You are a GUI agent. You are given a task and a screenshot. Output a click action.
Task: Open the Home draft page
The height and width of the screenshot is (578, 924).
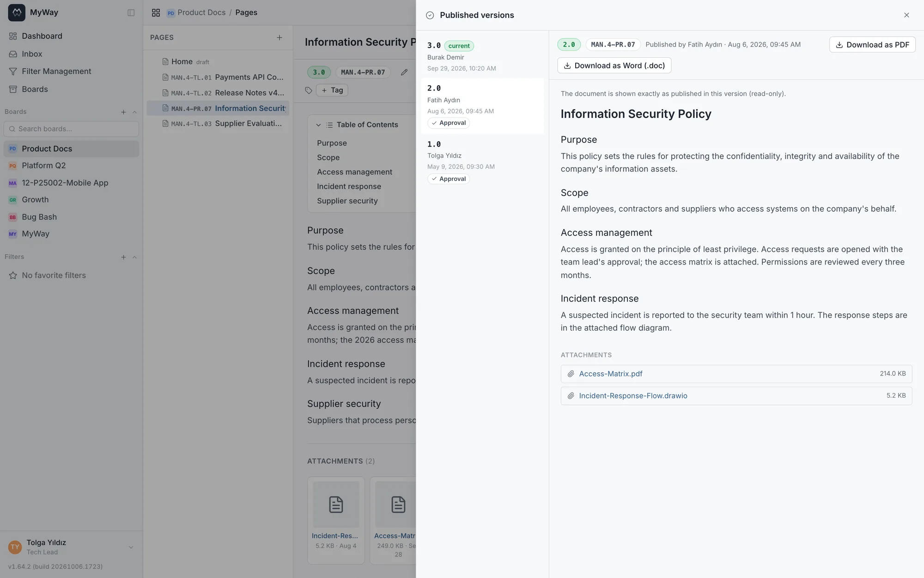218,62
